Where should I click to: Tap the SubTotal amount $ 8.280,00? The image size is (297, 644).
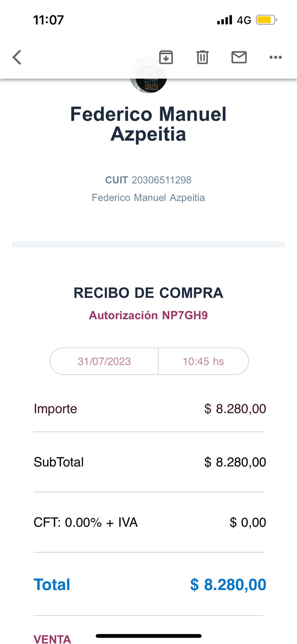point(235,462)
